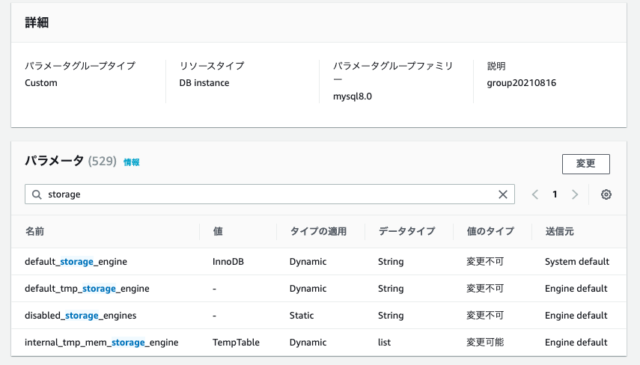The width and height of the screenshot is (640, 365).
Task: Select the default_storage_engine row
Action: tap(319, 261)
